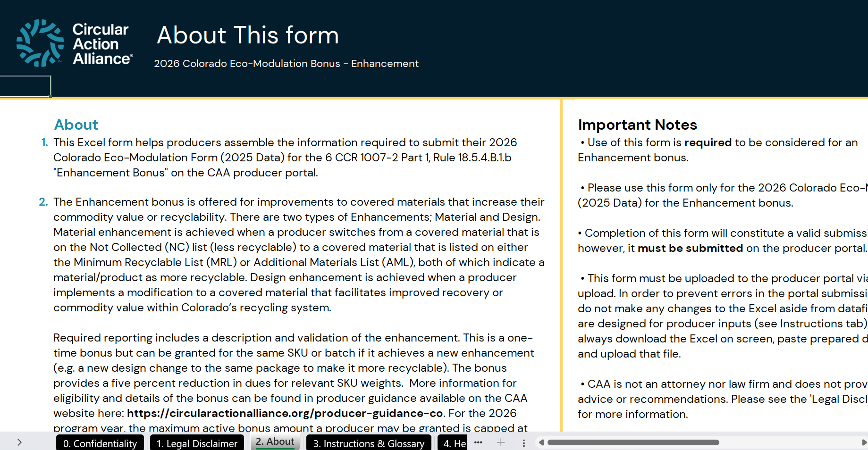868x450 pixels.
Task: Click note 'Completion of this form will constitute'
Action: [x=723, y=241]
